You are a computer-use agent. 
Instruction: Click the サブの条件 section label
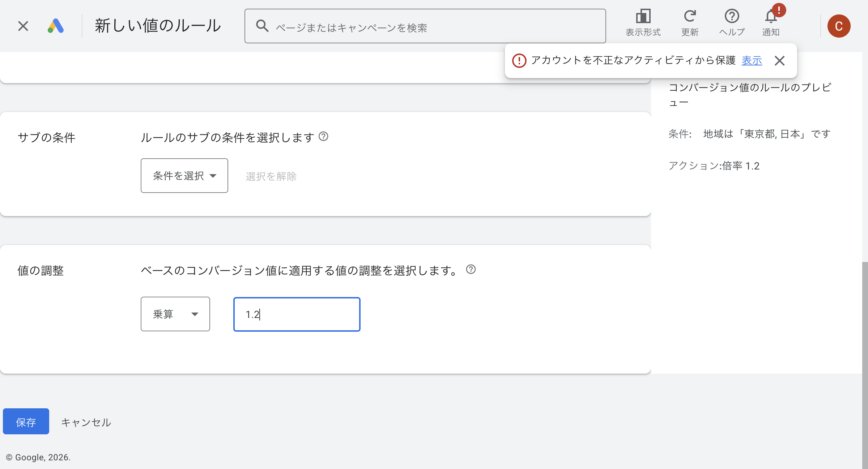tap(46, 137)
